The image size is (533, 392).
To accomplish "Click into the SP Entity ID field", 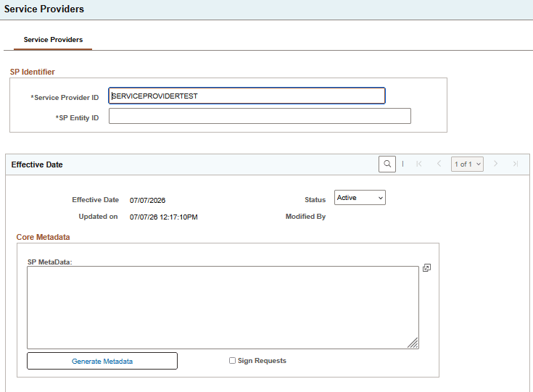I will 260,116.
